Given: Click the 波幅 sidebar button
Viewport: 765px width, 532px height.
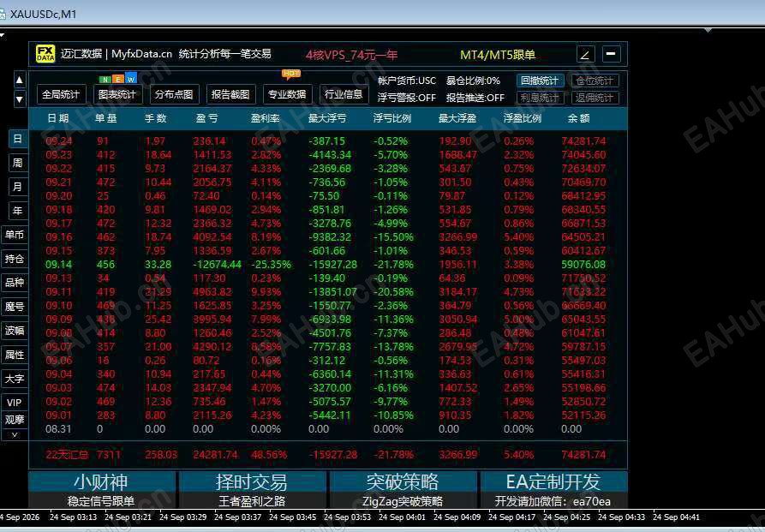Looking at the screenshot, I should 15,331.
